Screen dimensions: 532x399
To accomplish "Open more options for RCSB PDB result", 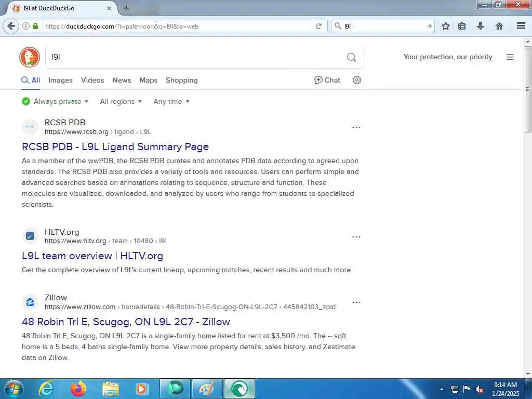I will [x=356, y=127].
